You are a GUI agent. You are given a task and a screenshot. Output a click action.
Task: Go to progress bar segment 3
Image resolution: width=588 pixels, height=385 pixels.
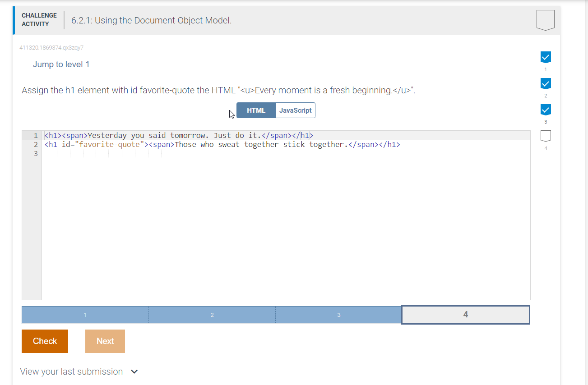339,315
